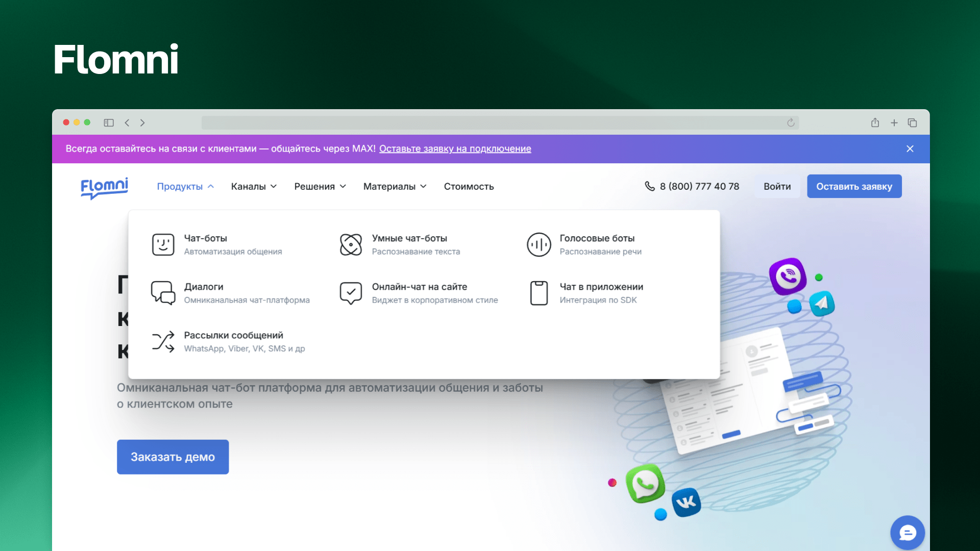Click the Голосовые боты sound wave icon
Viewport: 980px width, 551px height.
point(538,245)
